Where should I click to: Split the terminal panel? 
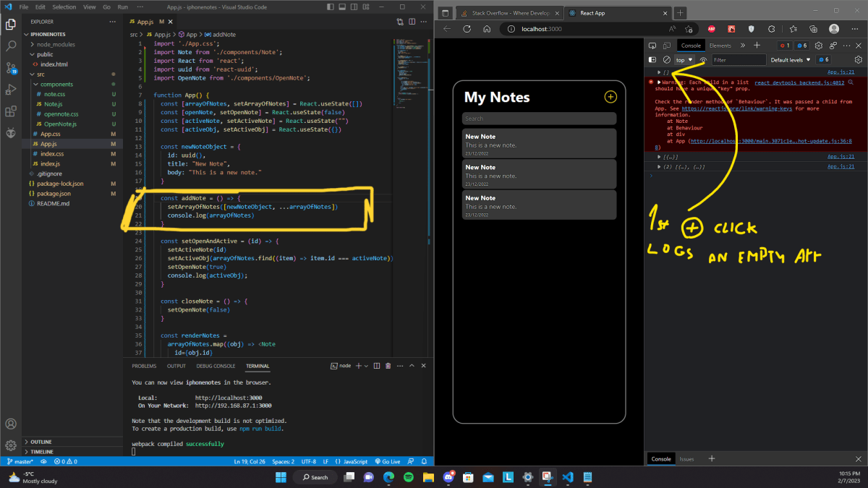point(377,366)
